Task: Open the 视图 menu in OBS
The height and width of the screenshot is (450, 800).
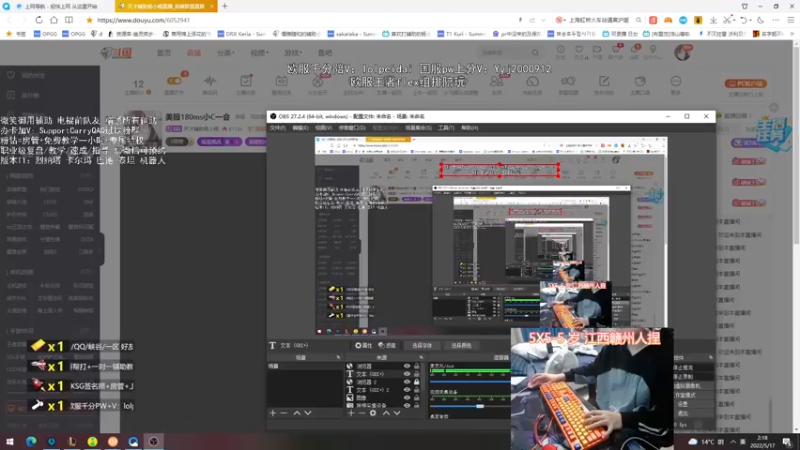Action: pyautogui.click(x=323, y=128)
